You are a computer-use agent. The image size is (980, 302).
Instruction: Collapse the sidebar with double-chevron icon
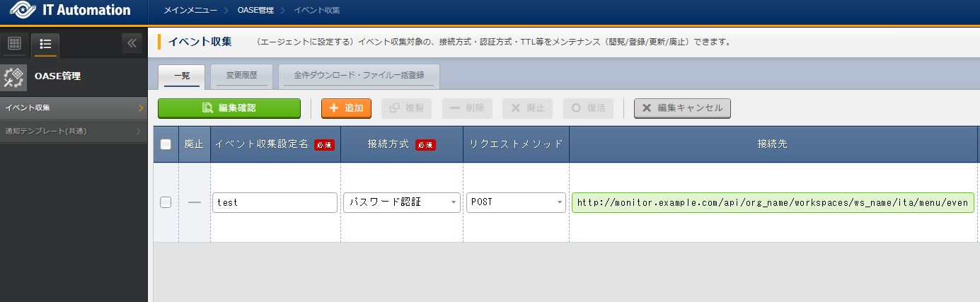click(x=132, y=44)
